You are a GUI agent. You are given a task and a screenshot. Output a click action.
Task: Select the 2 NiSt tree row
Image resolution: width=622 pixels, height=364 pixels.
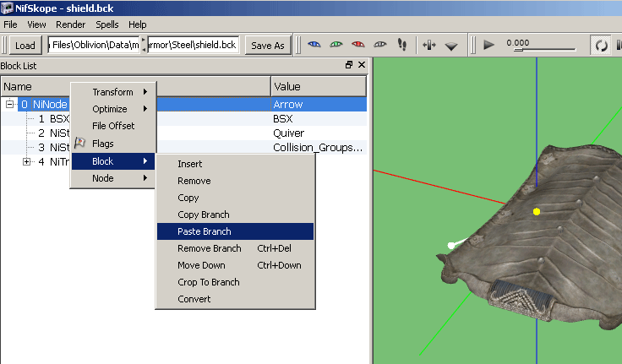coord(184,133)
